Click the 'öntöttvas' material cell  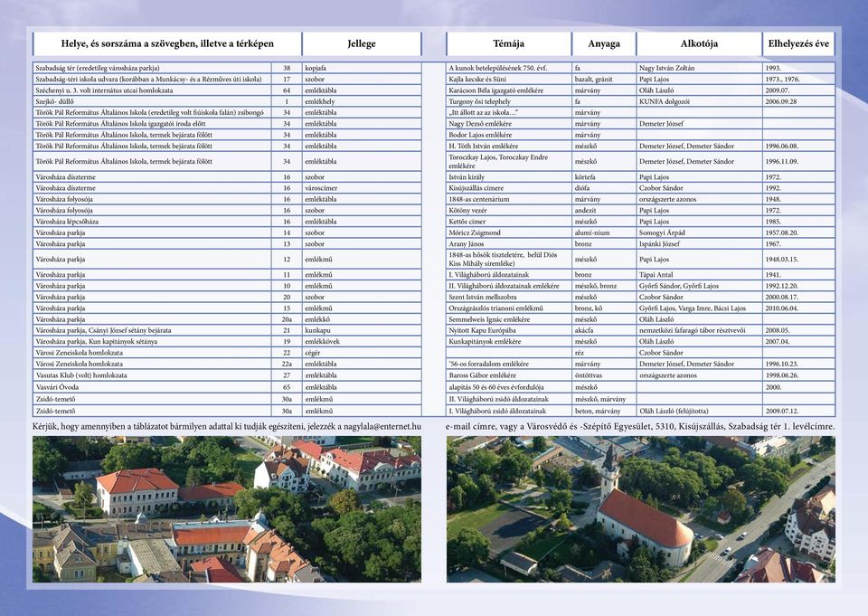[x=604, y=375]
